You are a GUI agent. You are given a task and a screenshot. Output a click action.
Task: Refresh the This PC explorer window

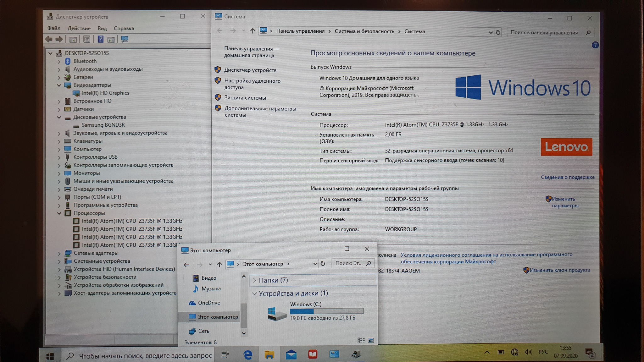[323, 264]
